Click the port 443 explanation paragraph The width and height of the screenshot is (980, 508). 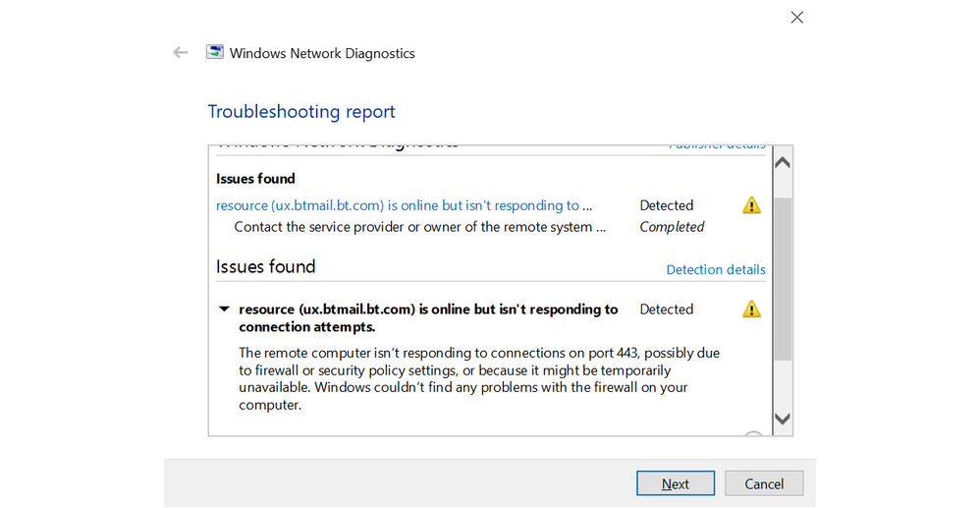pos(479,378)
